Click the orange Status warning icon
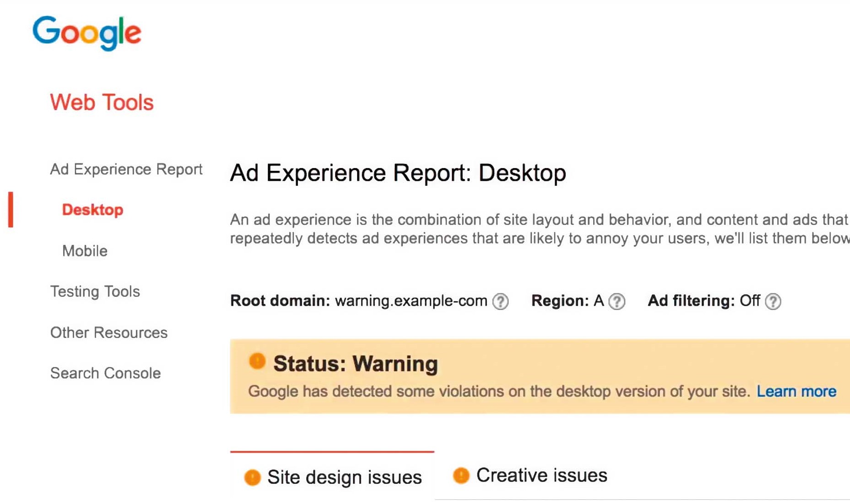The image size is (850, 504). tap(257, 362)
